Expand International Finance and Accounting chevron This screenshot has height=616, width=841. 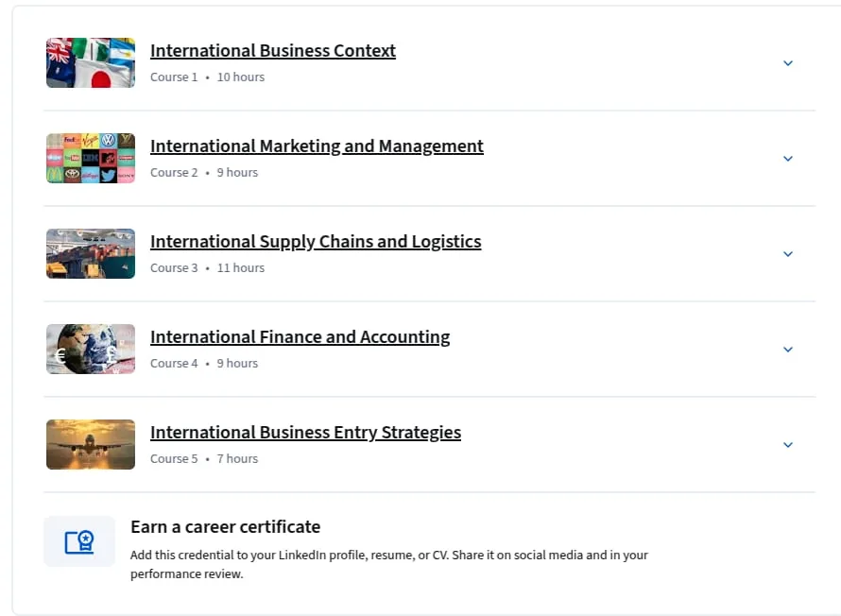tap(788, 350)
